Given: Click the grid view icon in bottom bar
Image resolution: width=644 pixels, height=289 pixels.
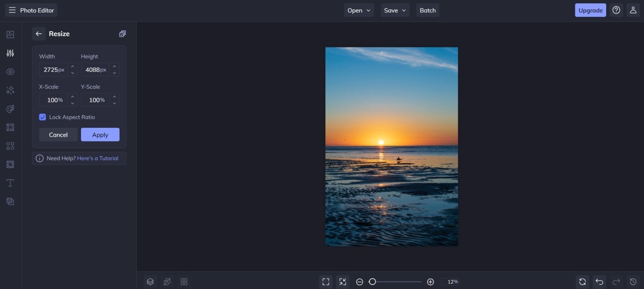Looking at the screenshot, I should pos(184,282).
